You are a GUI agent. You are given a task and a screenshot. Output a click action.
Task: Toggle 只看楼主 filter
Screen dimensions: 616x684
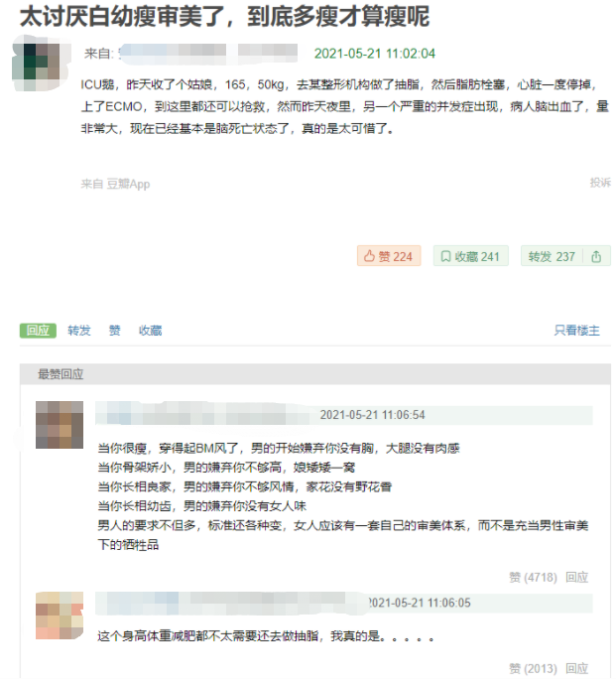(576, 331)
